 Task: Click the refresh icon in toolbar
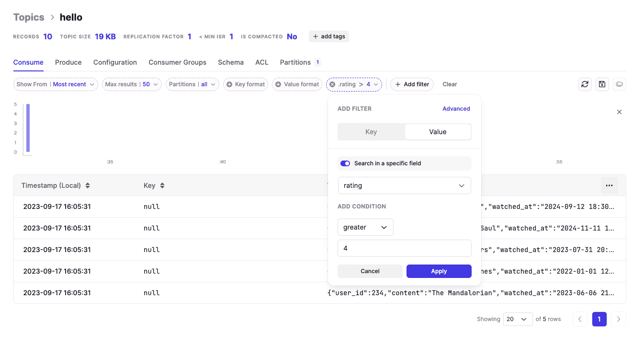pyautogui.click(x=585, y=84)
